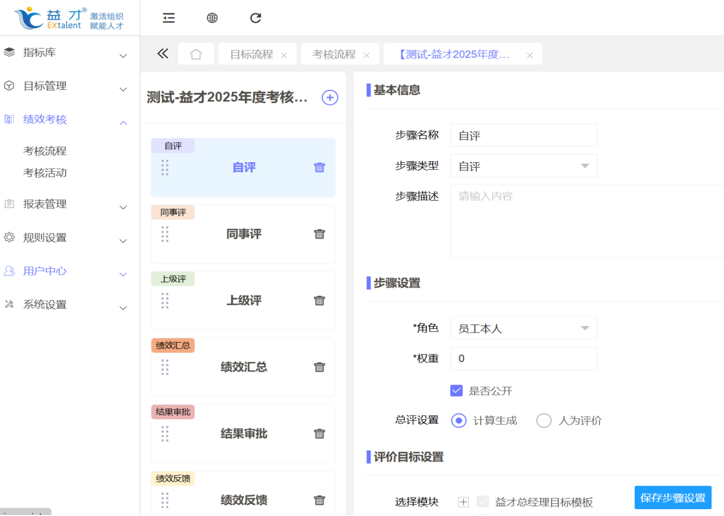Select the 绩效反馈 step title
Image resolution: width=724 pixels, height=516 pixels.
tap(244, 500)
